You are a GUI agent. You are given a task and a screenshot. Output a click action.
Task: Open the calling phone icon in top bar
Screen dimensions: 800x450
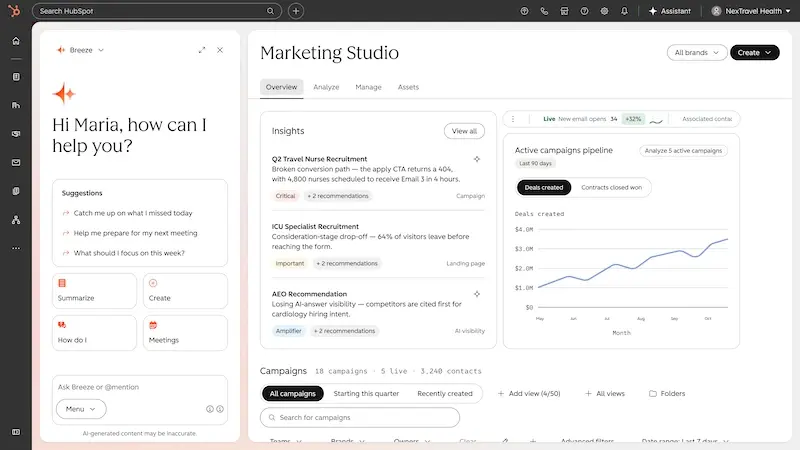(x=544, y=11)
